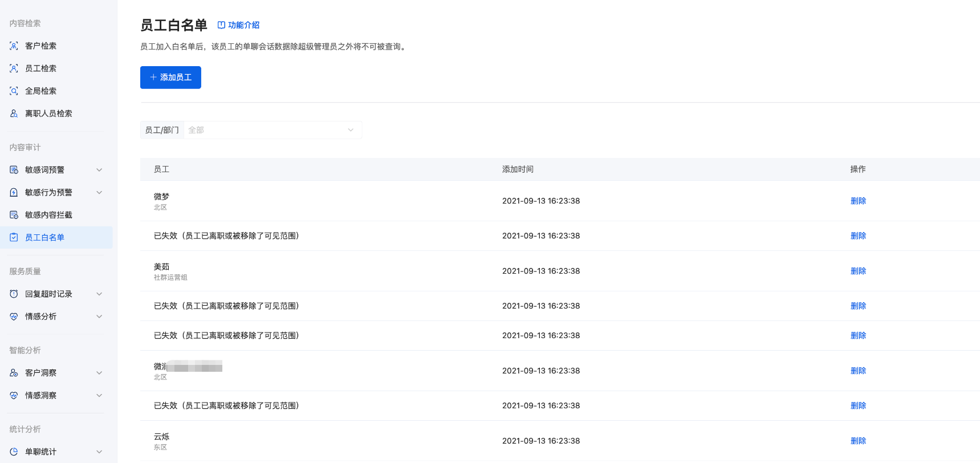
Task: Click the book icon beside 功能介绍
Action: click(x=221, y=25)
